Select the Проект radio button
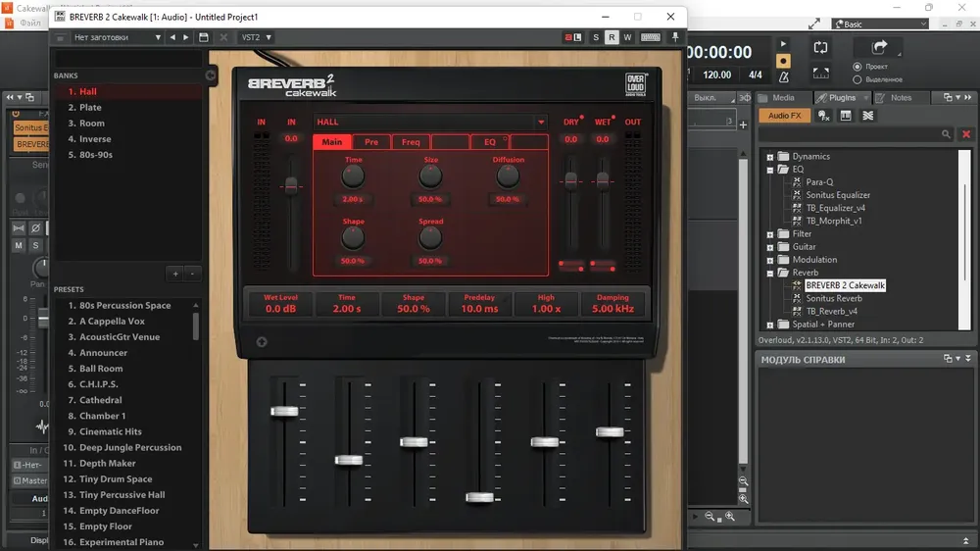980x551 pixels. pos(857,67)
